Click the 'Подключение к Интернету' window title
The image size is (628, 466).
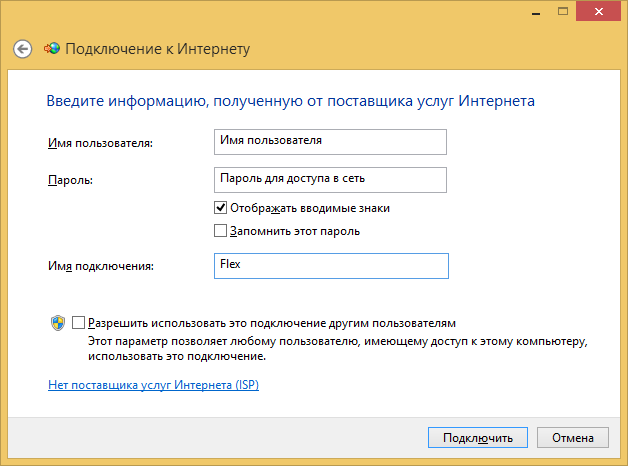click(158, 49)
